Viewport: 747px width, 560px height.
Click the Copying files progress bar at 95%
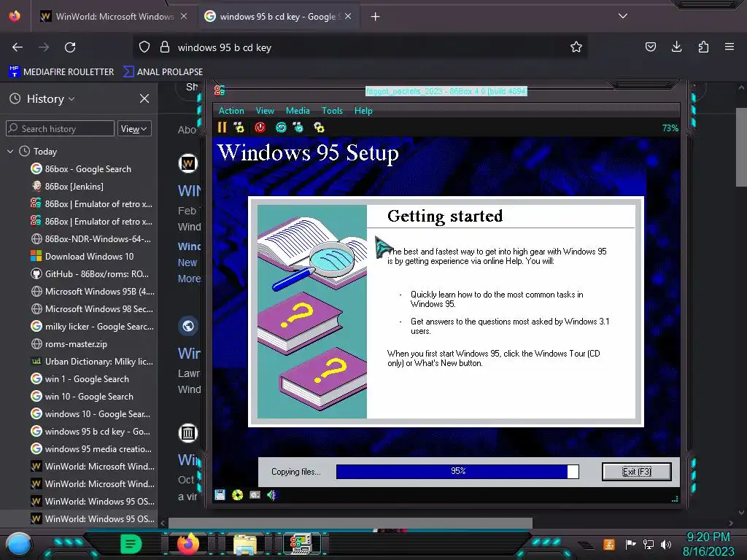pyautogui.click(x=457, y=472)
